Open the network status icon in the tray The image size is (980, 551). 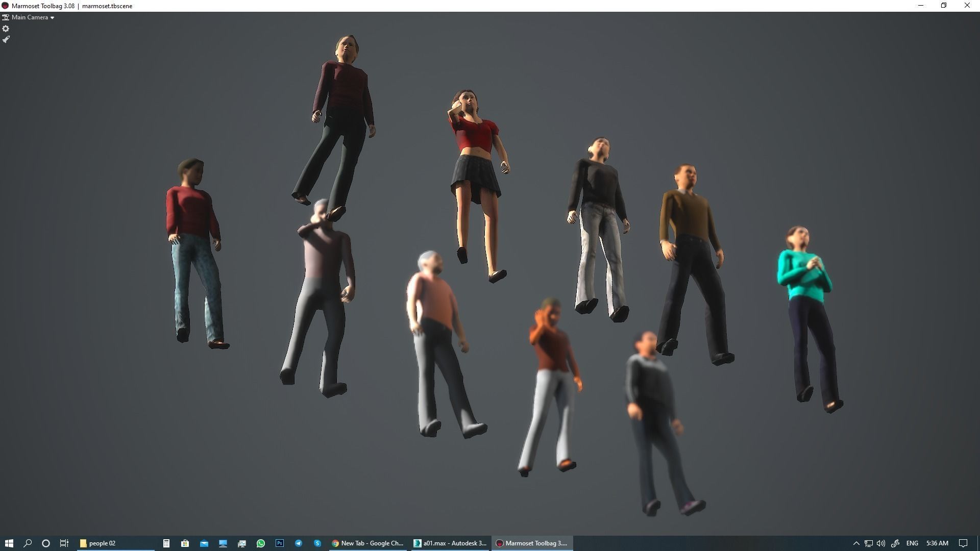coord(869,543)
